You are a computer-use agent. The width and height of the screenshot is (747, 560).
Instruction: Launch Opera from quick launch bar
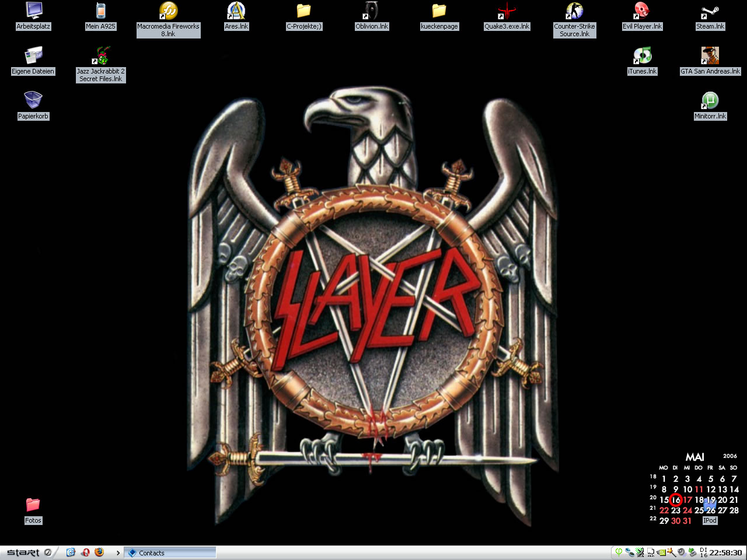pos(85,552)
